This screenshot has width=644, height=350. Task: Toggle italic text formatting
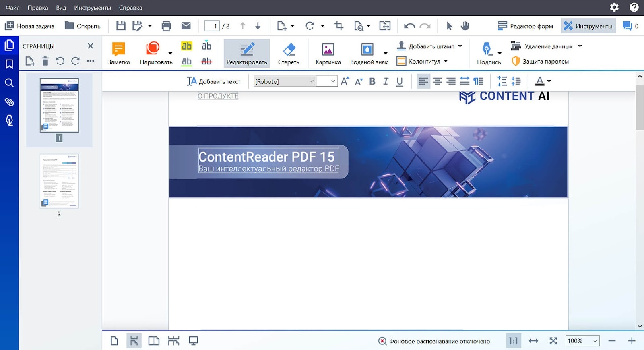point(386,81)
